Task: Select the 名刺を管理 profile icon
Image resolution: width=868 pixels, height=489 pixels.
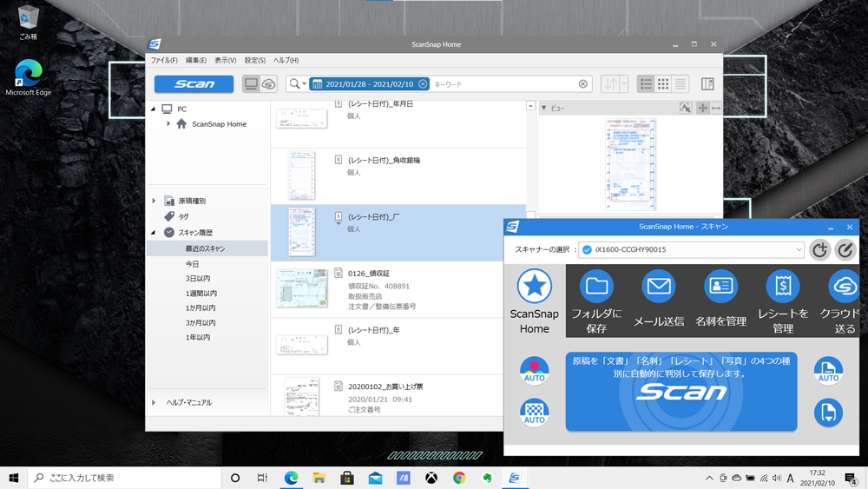Action: 720,300
